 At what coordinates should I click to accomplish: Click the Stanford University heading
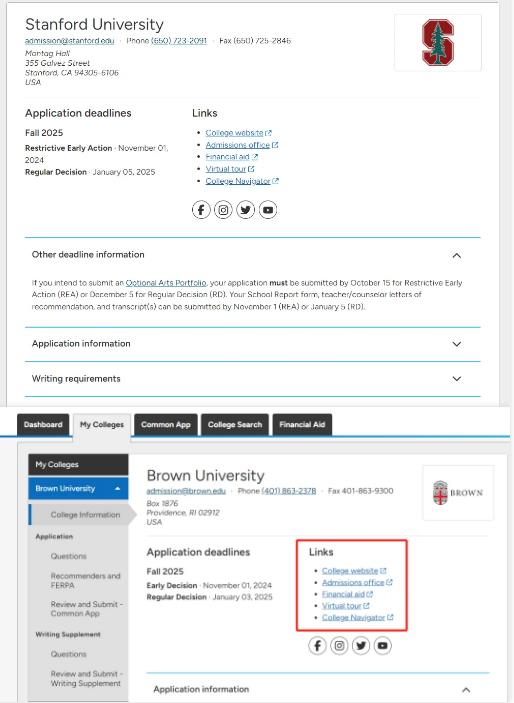[x=94, y=24]
